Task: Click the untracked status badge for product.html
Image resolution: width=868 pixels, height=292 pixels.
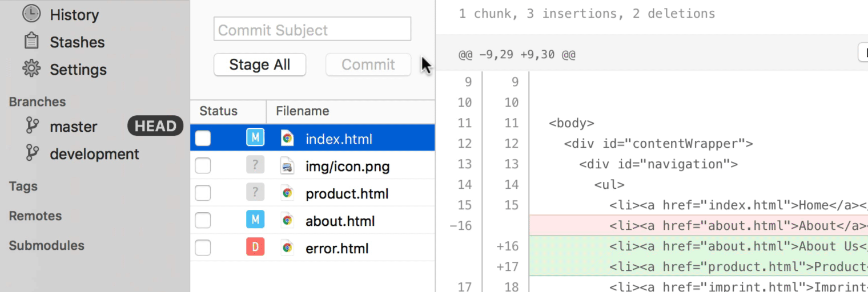Action: coord(255,193)
